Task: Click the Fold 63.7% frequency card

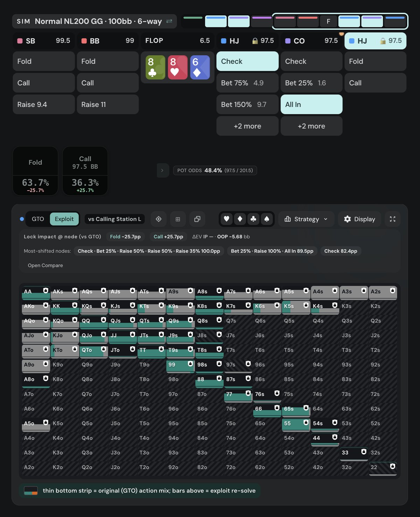Action: tap(35, 171)
